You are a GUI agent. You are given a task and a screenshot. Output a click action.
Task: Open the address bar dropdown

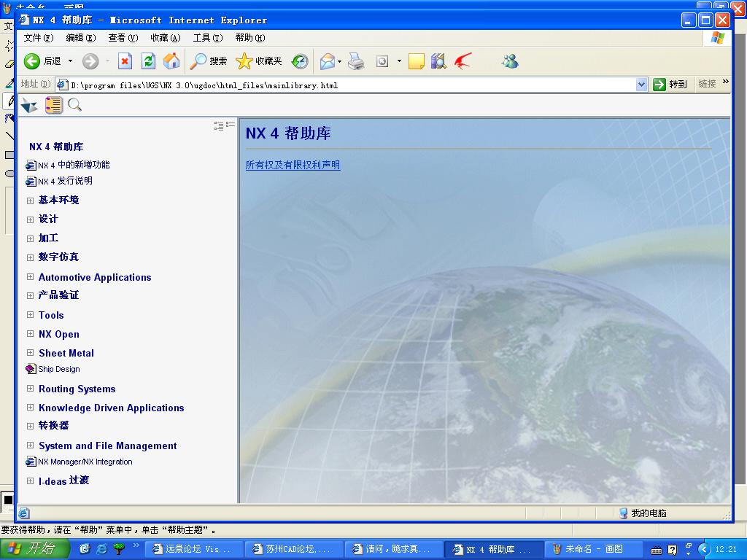click(x=641, y=85)
